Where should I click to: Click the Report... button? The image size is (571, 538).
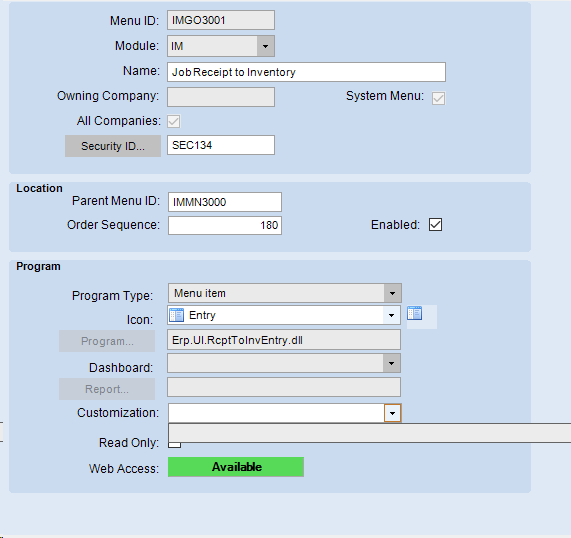(x=107, y=389)
